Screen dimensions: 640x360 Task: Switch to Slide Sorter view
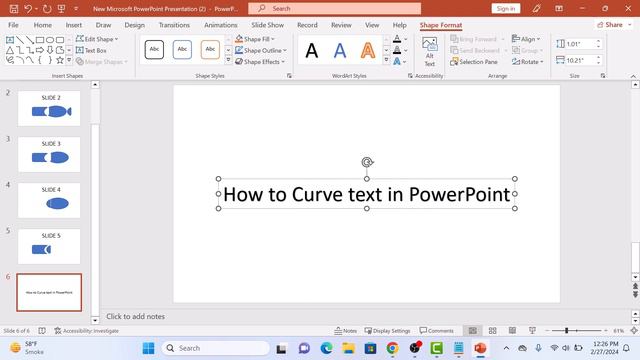[x=492, y=331]
